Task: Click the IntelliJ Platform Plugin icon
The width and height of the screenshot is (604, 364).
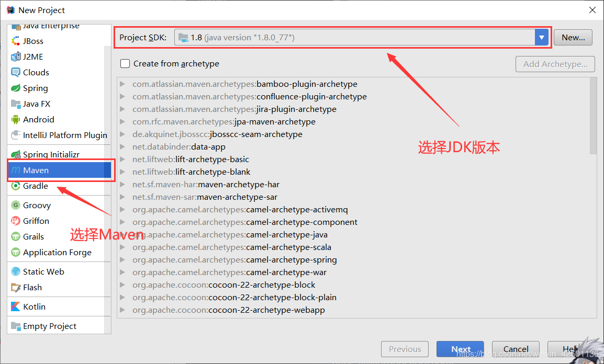Action: (16, 135)
